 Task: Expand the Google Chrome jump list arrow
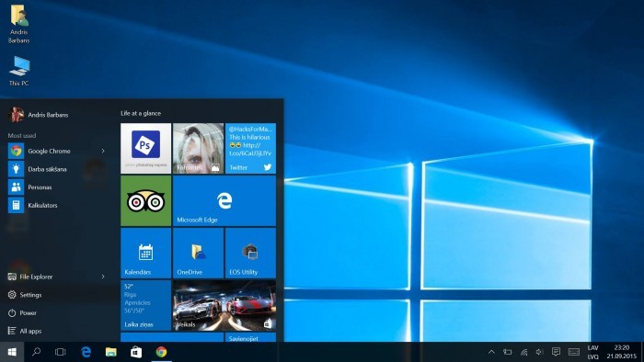pos(103,151)
